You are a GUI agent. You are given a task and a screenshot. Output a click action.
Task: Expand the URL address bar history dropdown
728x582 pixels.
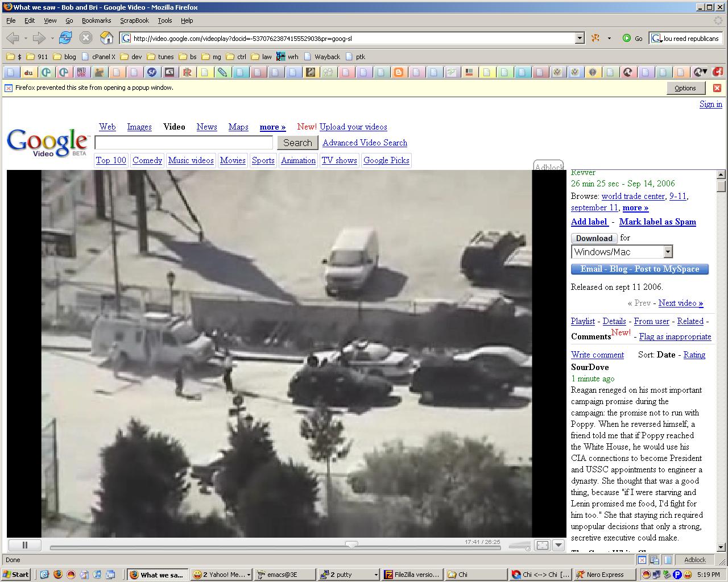580,38
